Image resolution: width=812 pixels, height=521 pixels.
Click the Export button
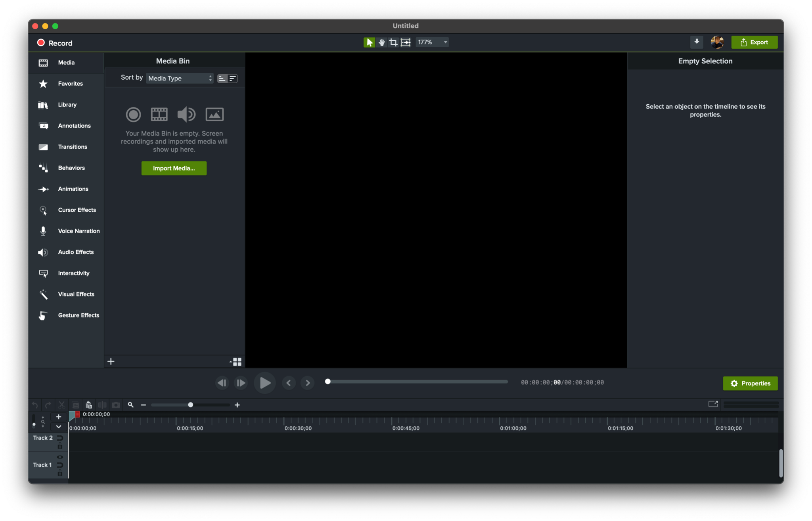(754, 42)
